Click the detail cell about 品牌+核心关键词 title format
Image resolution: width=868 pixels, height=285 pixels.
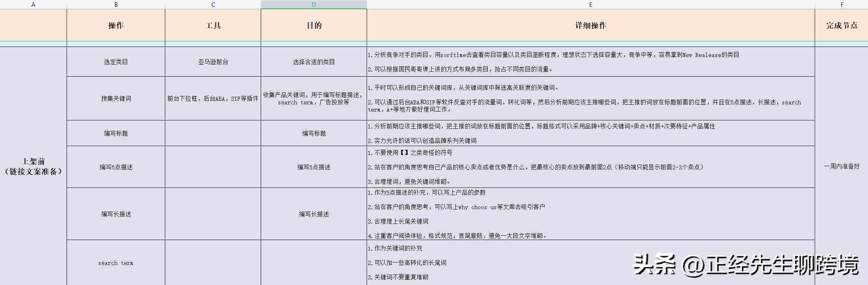tap(591, 133)
